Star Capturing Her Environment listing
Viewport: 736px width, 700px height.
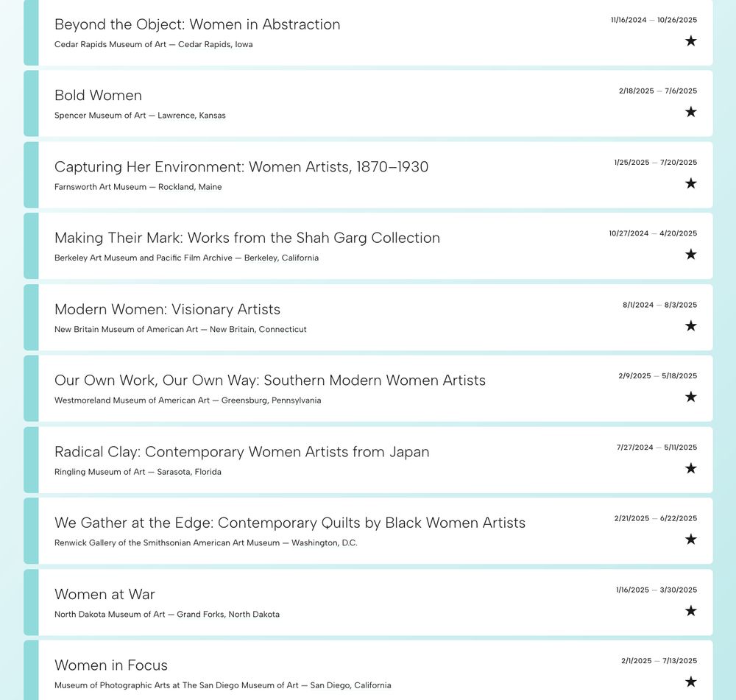coord(690,183)
